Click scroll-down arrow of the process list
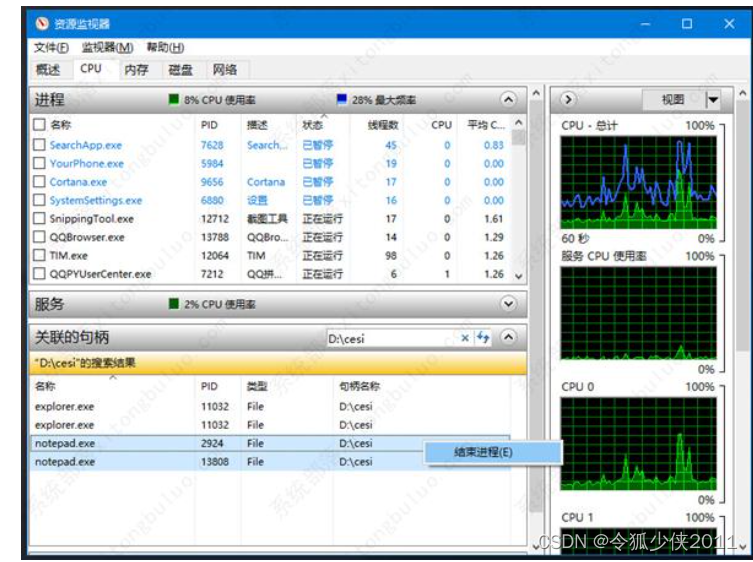Image resolution: width=753 pixels, height=562 pixels. pos(518,276)
